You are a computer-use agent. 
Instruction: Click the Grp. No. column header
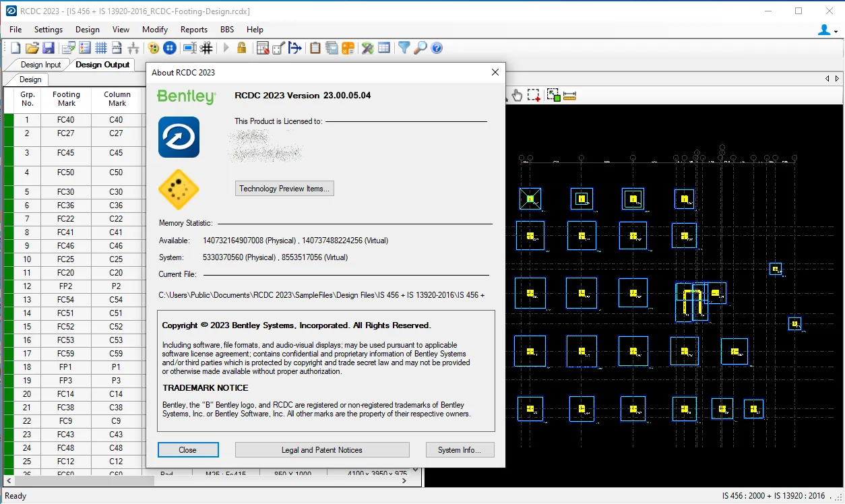click(28, 99)
